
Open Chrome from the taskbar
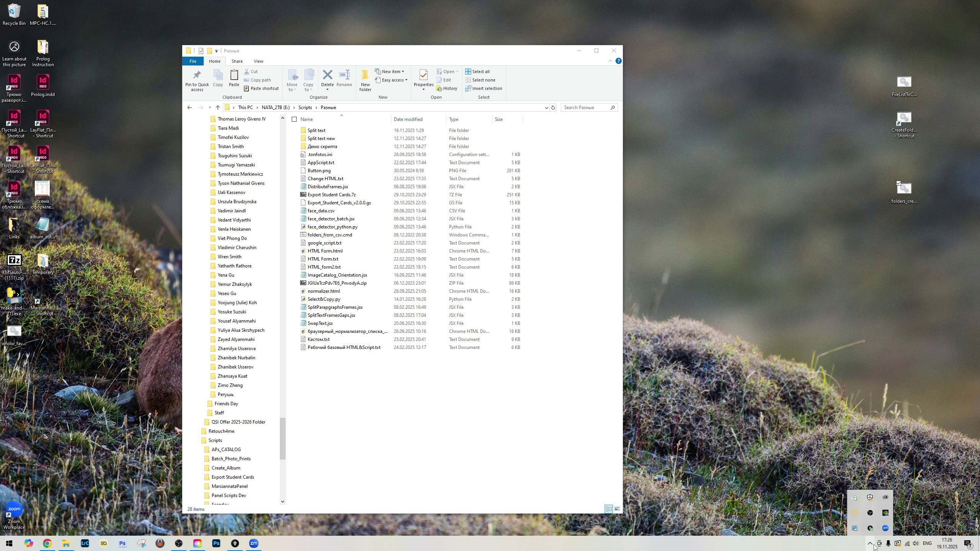point(47,543)
